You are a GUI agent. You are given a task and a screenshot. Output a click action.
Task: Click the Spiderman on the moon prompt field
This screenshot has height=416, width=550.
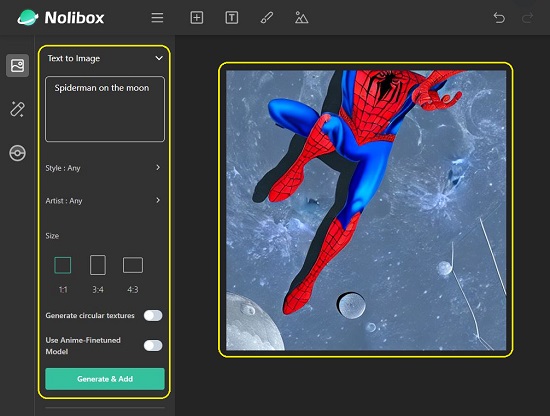click(105, 109)
